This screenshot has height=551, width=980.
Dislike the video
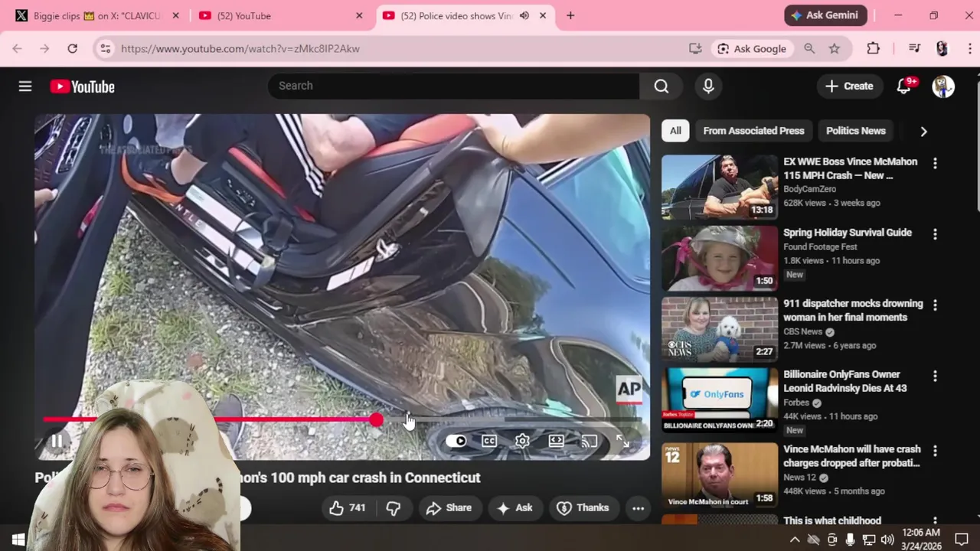click(394, 508)
